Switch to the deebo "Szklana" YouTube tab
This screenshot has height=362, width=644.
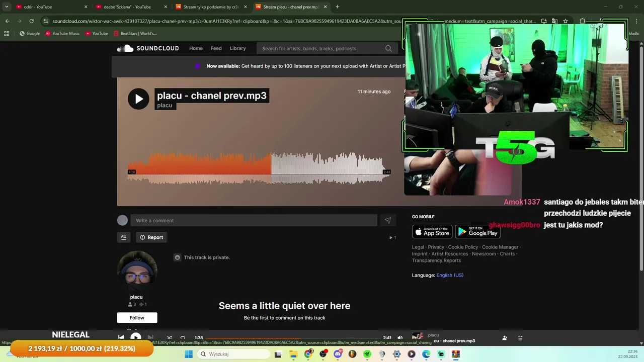131,7
